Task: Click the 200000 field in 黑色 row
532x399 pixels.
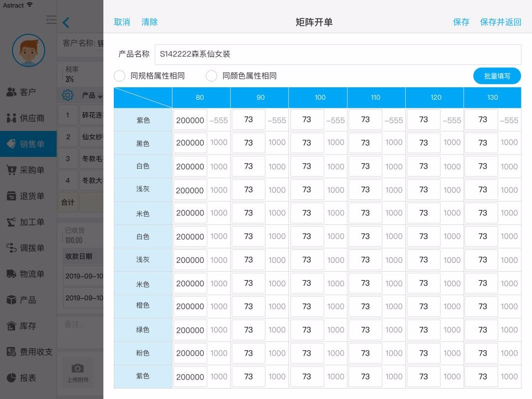Action: pos(190,143)
